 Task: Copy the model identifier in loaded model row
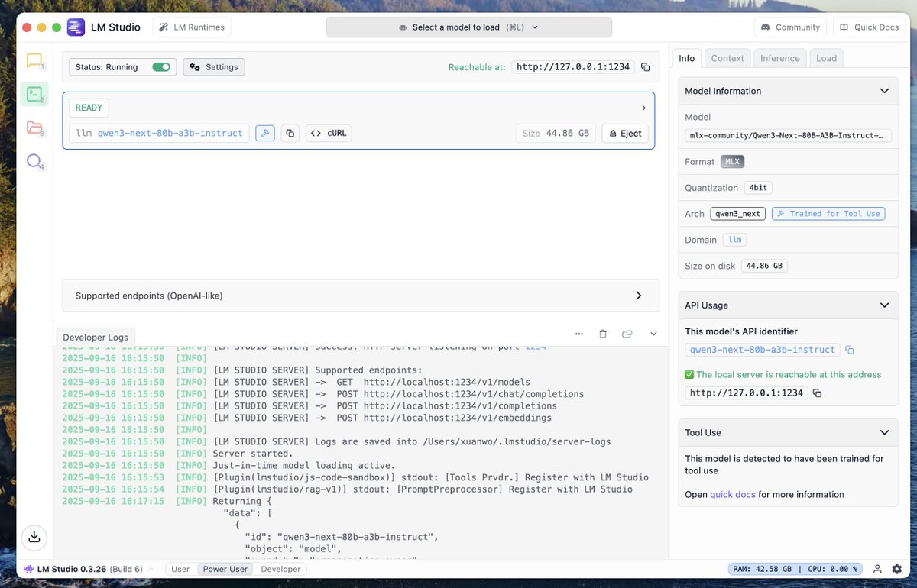click(x=290, y=133)
